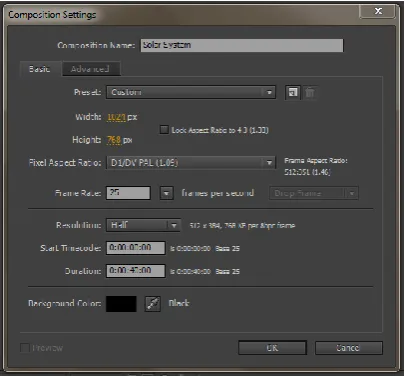Click the 'Black' color name label
Viewport: 405px width, 376px height.
(179, 303)
